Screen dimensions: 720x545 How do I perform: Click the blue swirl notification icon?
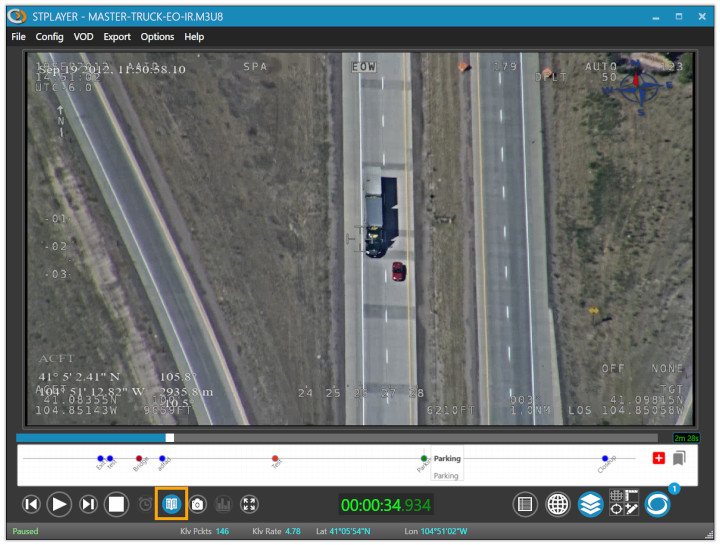pos(658,504)
